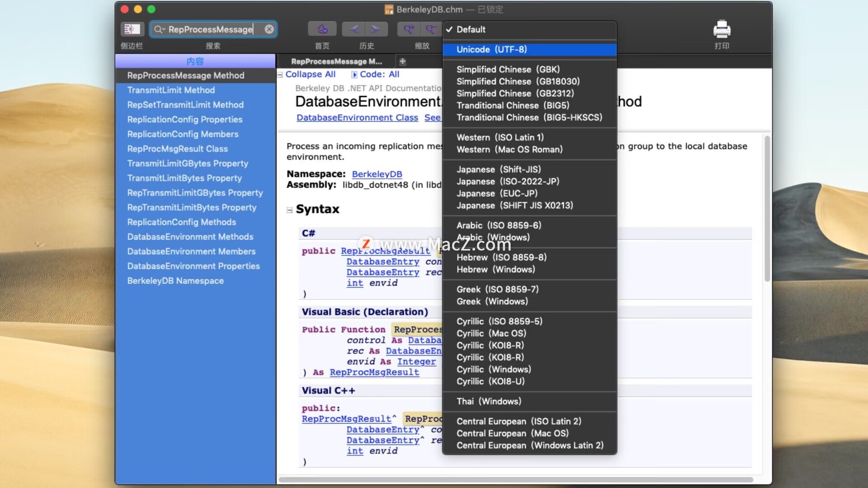Open ReplicationConfig Members entry

tap(195, 134)
